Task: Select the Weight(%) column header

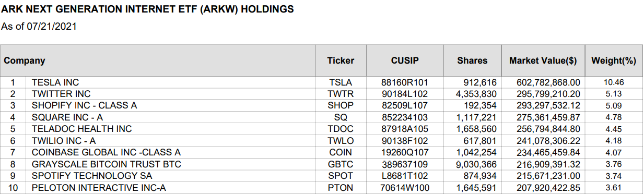Action: [614, 60]
